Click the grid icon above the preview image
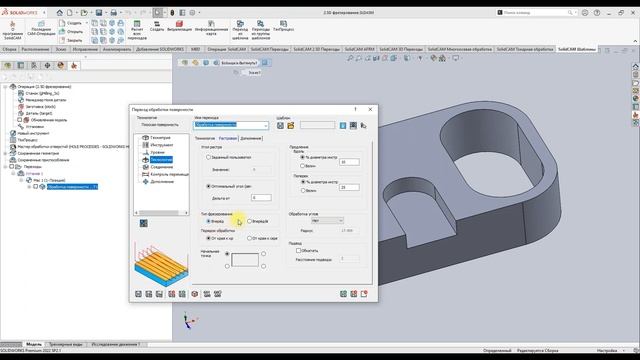 click(x=144, y=223)
